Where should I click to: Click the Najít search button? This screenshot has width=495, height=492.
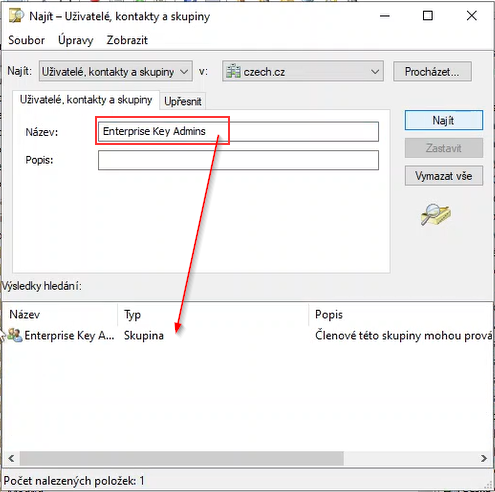tap(444, 120)
